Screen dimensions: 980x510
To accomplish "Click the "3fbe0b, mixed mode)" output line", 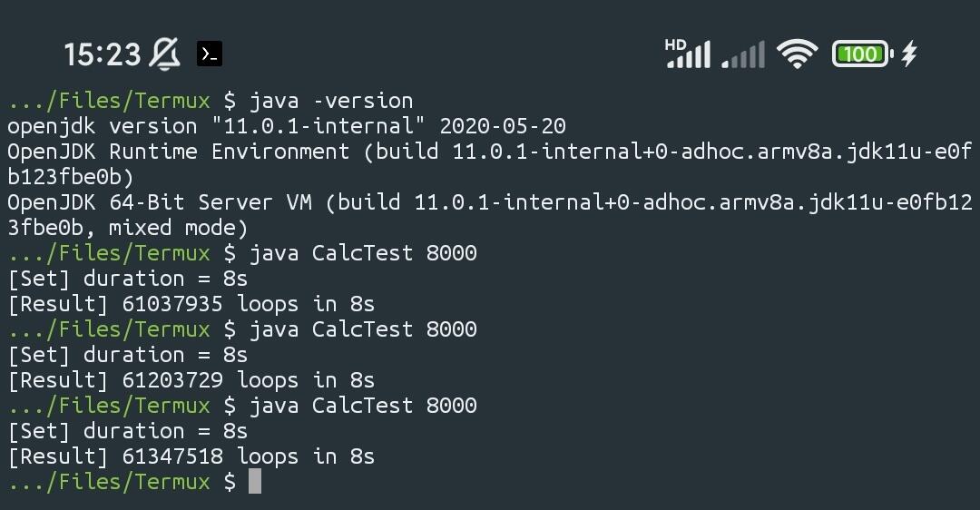I will point(127,228).
